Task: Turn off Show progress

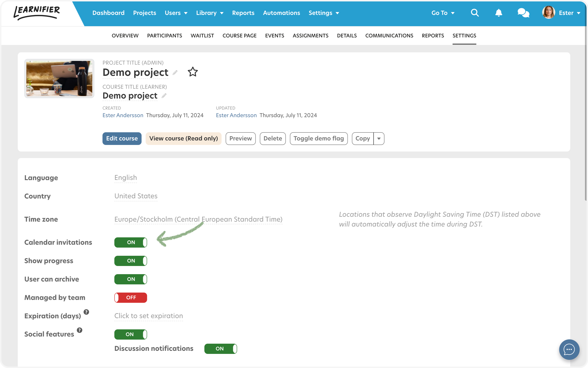Action: [131, 261]
